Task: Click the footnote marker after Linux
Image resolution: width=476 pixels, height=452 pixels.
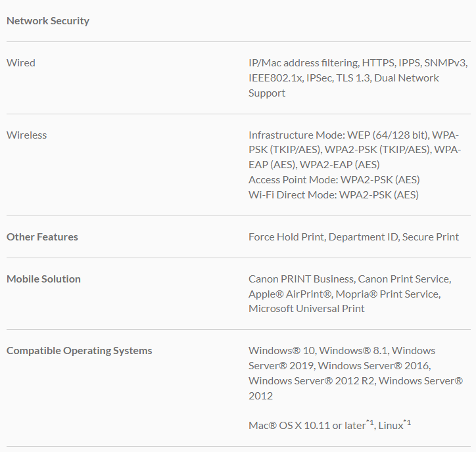Action: (x=408, y=422)
